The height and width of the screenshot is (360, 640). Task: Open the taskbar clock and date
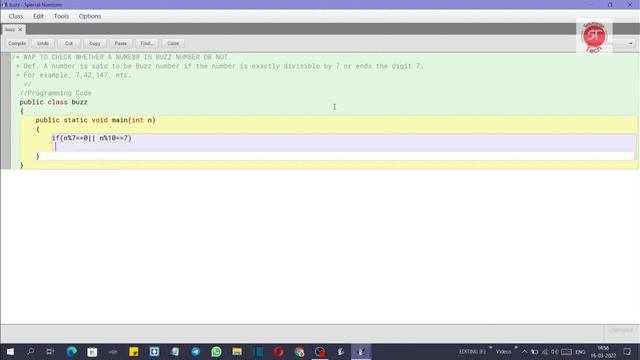(x=603, y=351)
